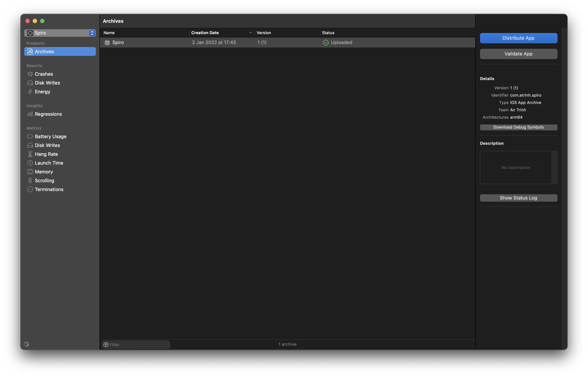The height and width of the screenshot is (377, 588).
Task: Click the Crashes report icon
Action: (30, 74)
